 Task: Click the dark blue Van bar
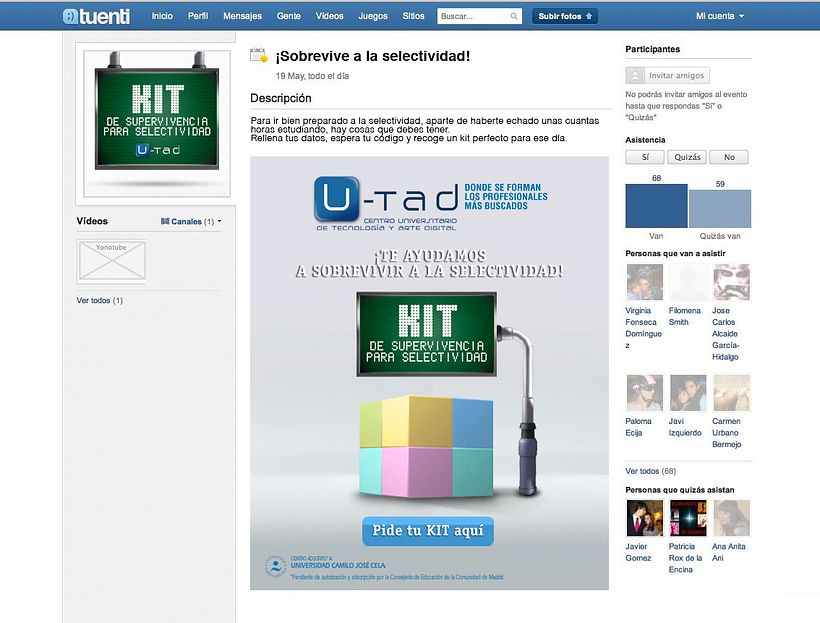point(656,206)
